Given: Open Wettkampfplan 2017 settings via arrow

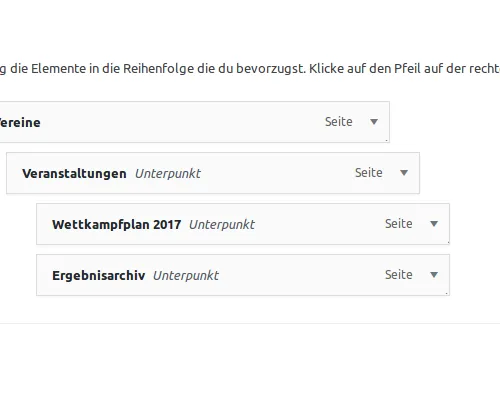Looking at the screenshot, I should (x=434, y=224).
